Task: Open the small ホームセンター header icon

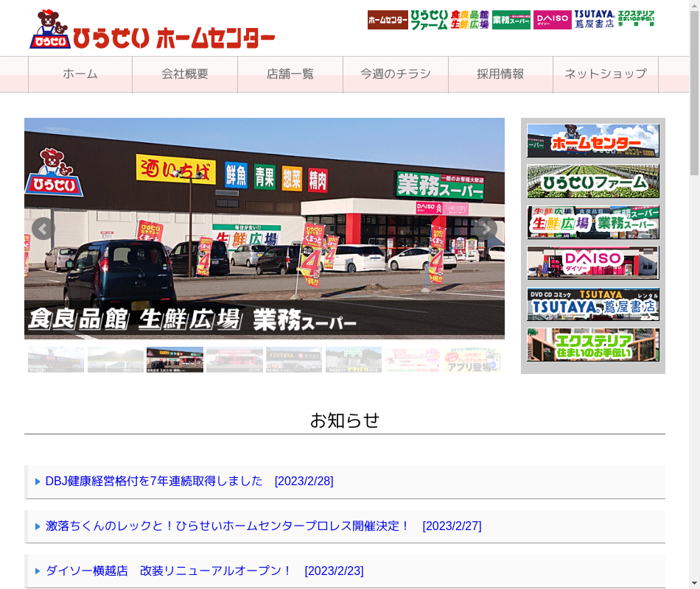Action: pos(388,20)
